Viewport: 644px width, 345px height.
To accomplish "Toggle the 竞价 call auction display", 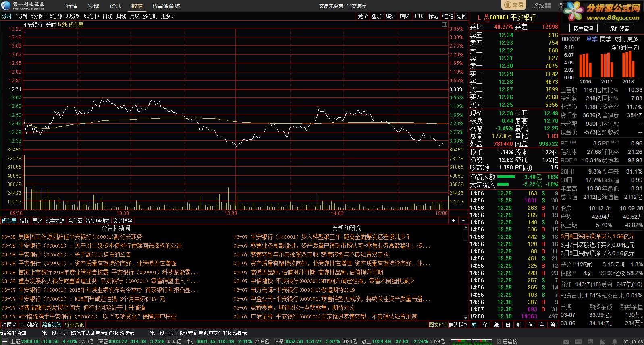I will pos(363,16).
